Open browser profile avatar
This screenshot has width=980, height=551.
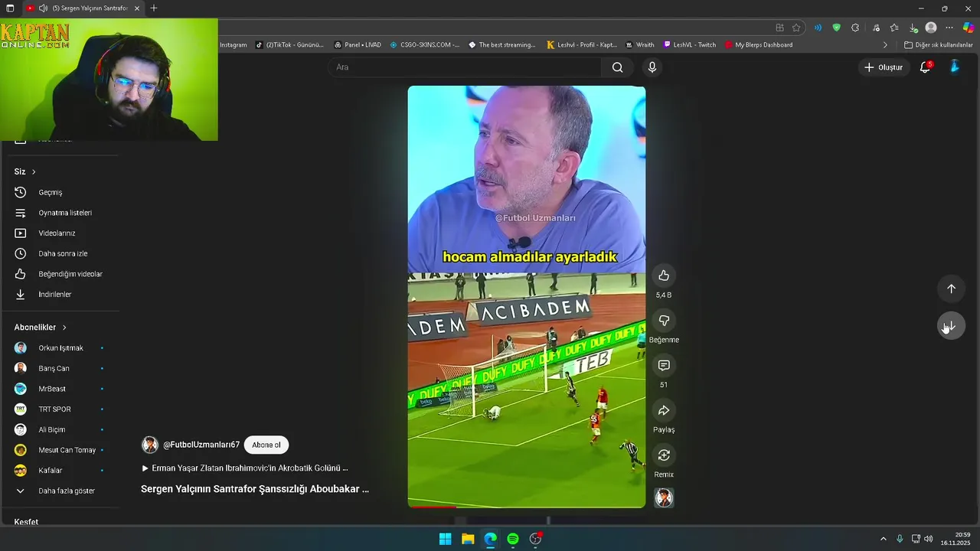(931, 28)
